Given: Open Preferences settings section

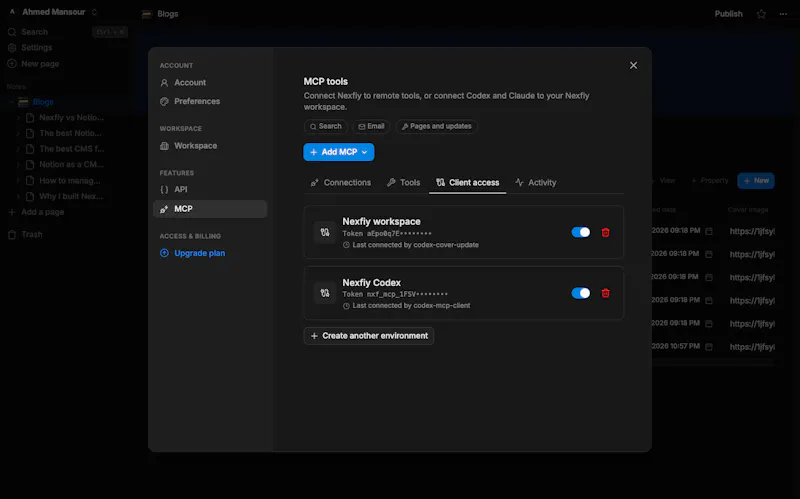Looking at the screenshot, I should [x=210, y=102].
